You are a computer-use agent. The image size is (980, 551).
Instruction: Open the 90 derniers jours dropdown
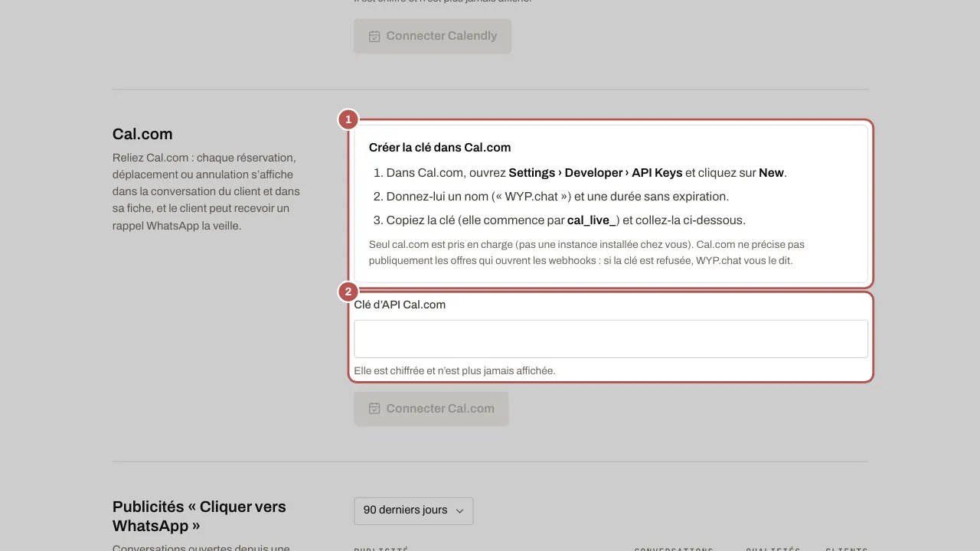413,510
